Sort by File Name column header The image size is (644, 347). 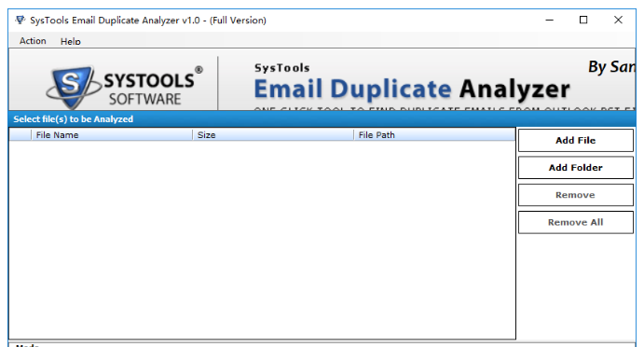[x=112, y=135]
